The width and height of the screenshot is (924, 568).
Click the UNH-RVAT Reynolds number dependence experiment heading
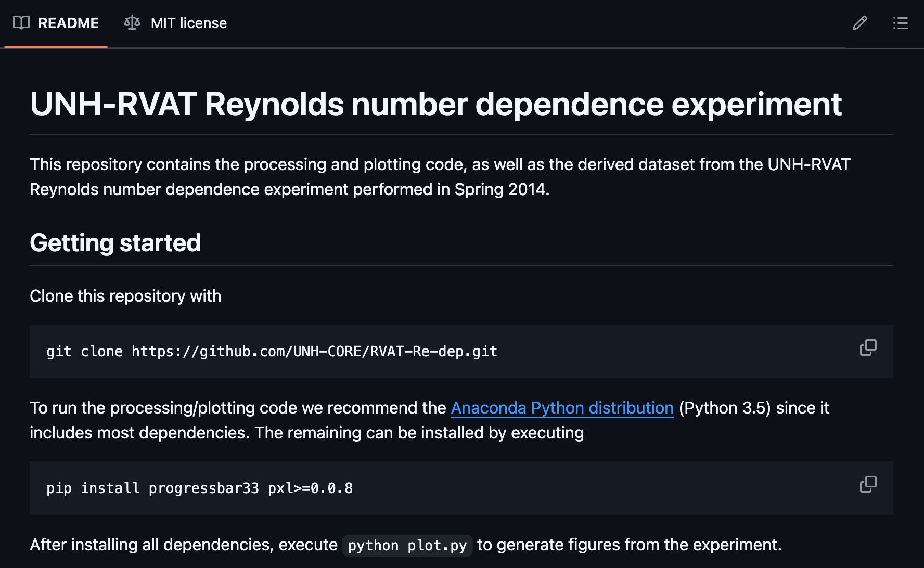[x=435, y=104]
